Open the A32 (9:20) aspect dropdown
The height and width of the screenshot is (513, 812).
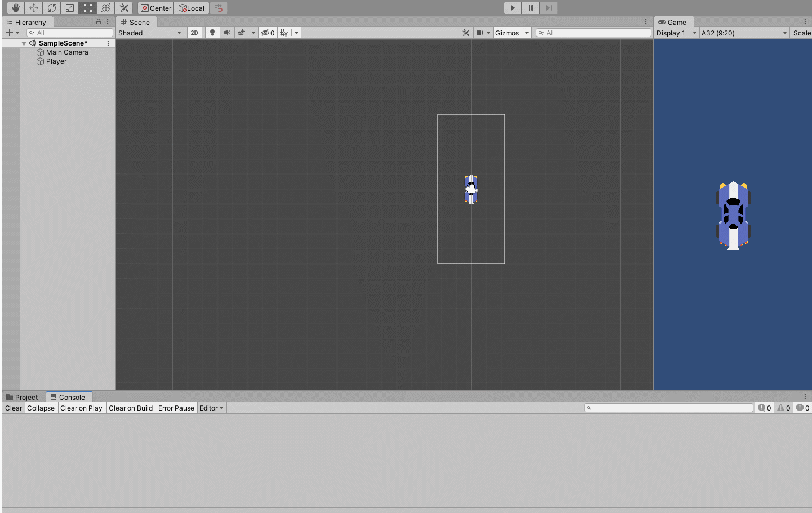click(744, 33)
